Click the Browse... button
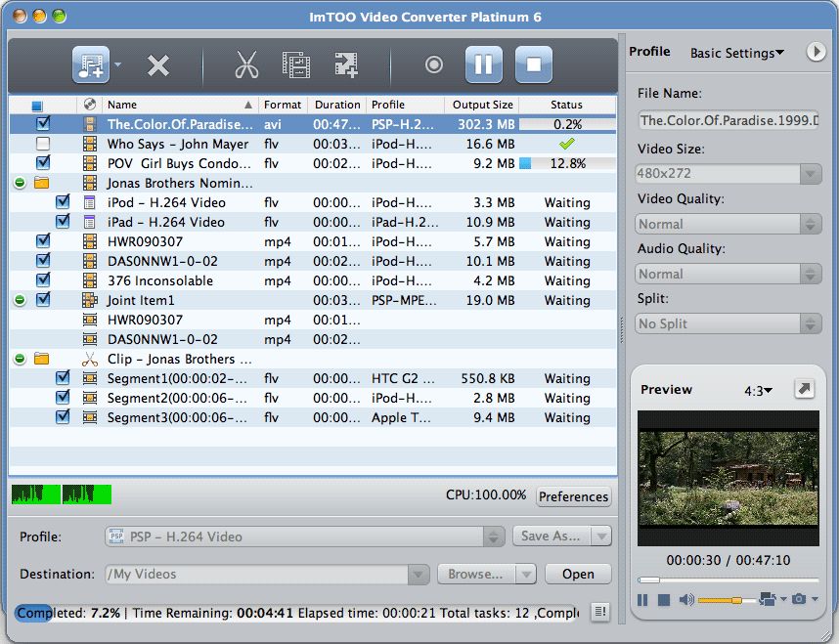This screenshot has height=644, width=839. [476, 574]
